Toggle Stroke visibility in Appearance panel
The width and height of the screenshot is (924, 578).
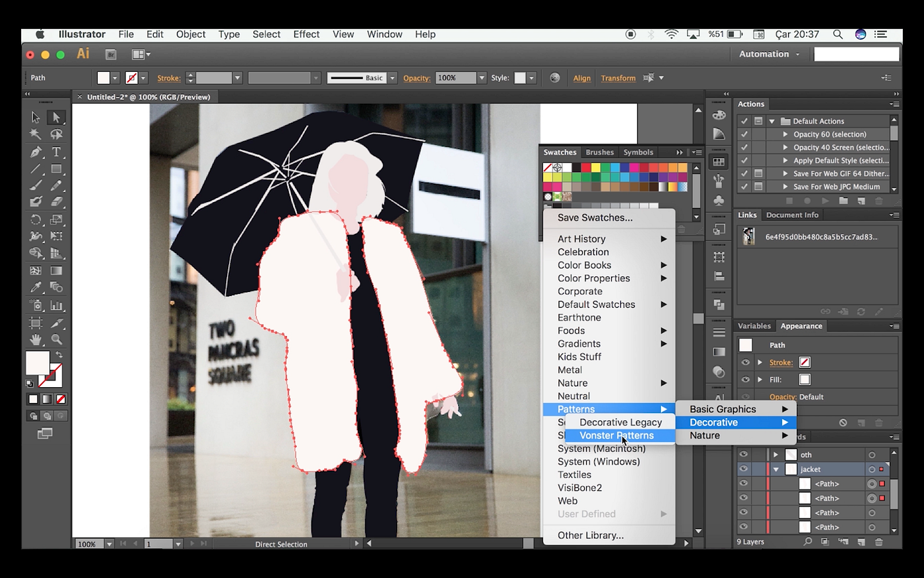pos(745,362)
